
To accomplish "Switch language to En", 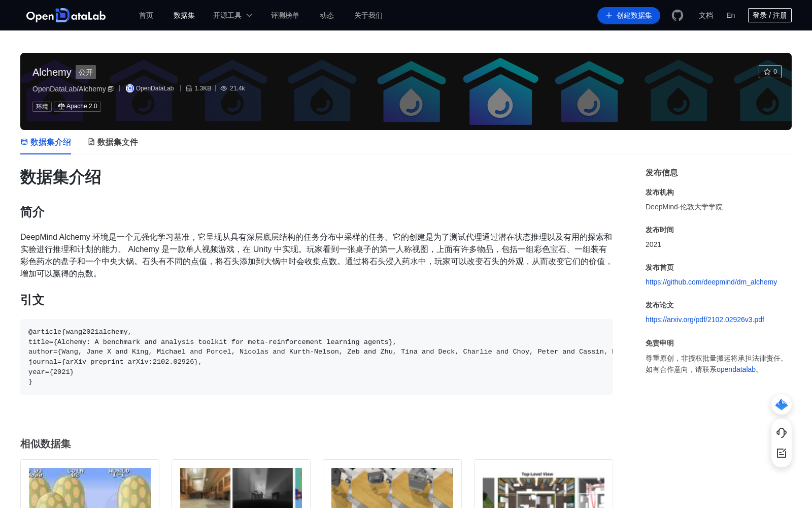I will pos(731,15).
